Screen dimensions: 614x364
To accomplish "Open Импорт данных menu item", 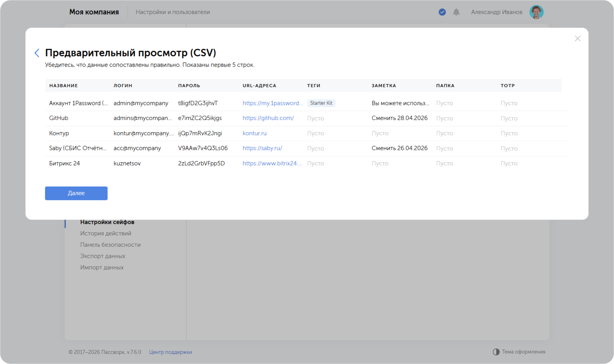I will (x=102, y=268).
